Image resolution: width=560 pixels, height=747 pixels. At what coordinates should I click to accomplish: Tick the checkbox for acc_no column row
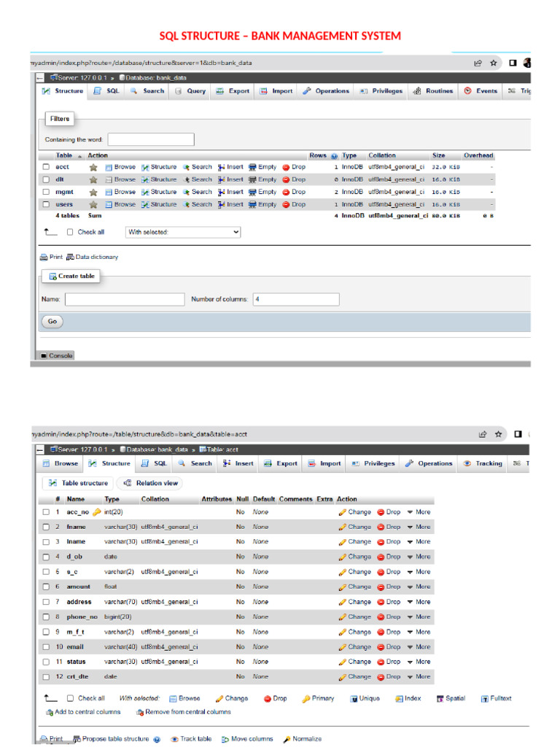point(46,512)
